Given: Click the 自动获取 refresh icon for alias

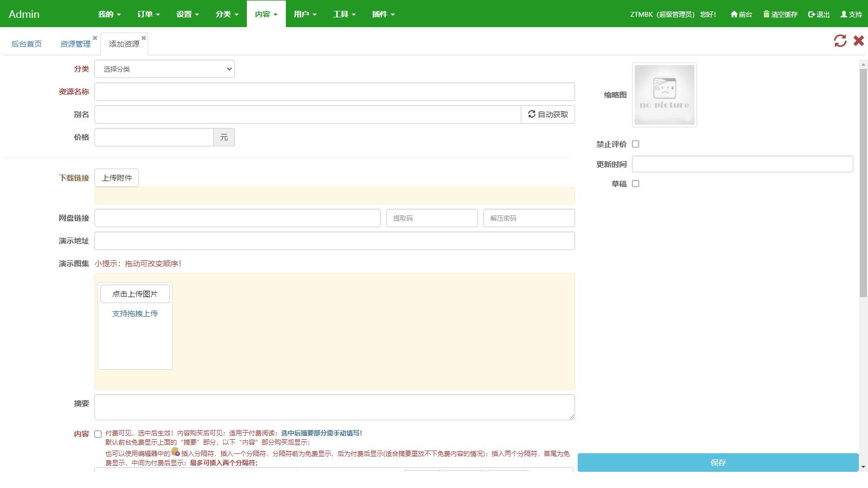Looking at the screenshot, I should point(532,114).
